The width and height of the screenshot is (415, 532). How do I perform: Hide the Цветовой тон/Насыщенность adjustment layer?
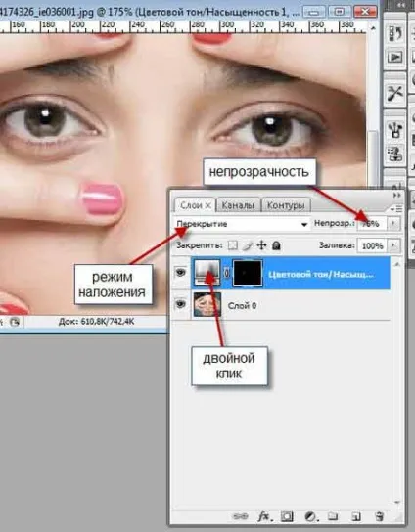coord(180,272)
